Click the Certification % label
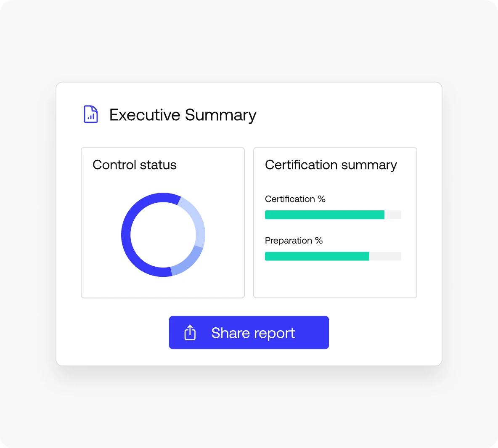The width and height of the screenshot is (498, 448). [295, 199]
